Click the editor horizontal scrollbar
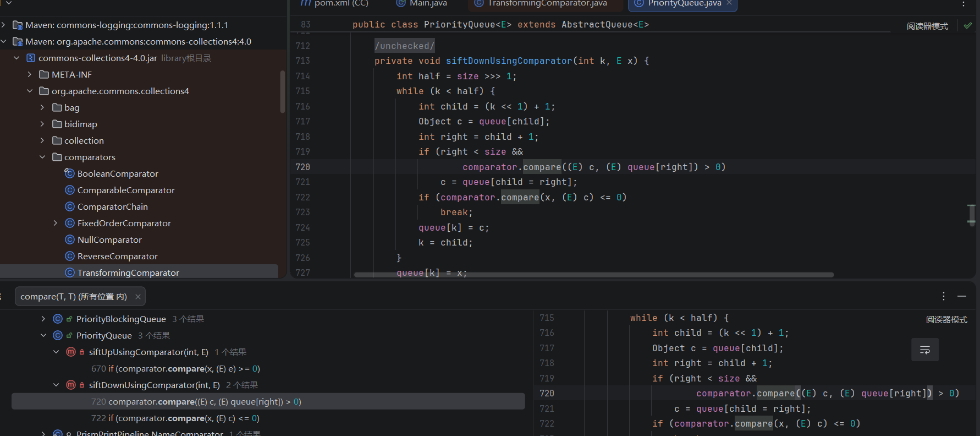Viewport: 980px width, 436px height. [594, 274]
